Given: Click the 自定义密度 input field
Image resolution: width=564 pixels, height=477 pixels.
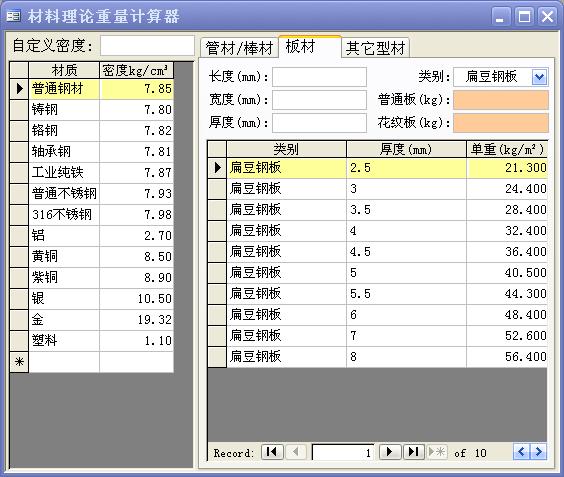Looking at the screenshot, I should pyautogui.click(x=147, y=46).
